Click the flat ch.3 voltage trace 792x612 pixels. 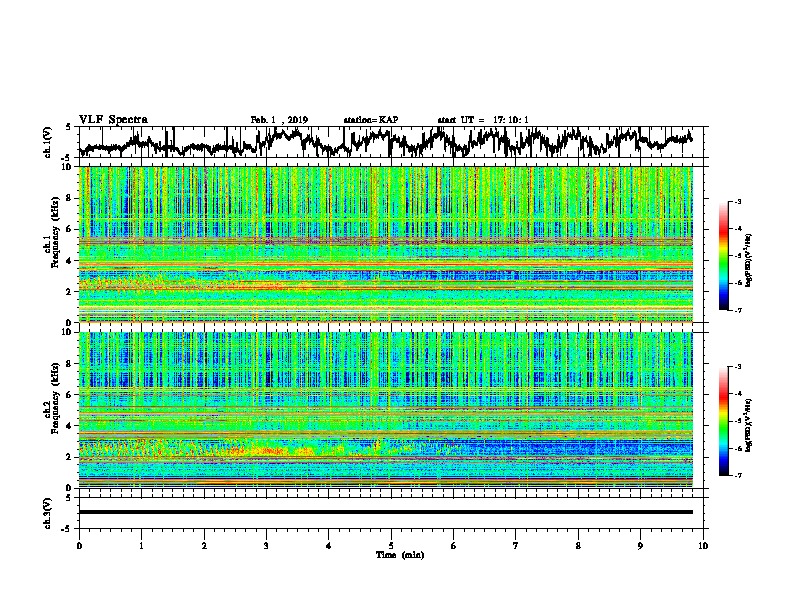click(x=386, y=512)
